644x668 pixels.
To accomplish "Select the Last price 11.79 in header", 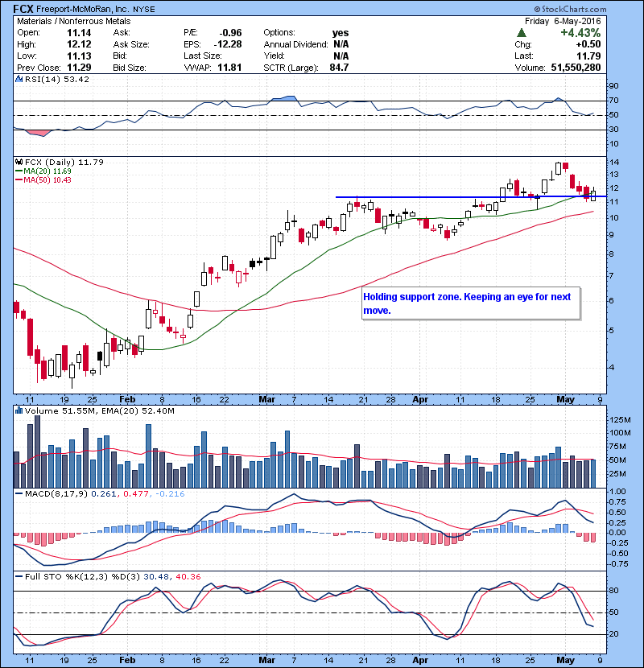I will [x=588, y=56].
